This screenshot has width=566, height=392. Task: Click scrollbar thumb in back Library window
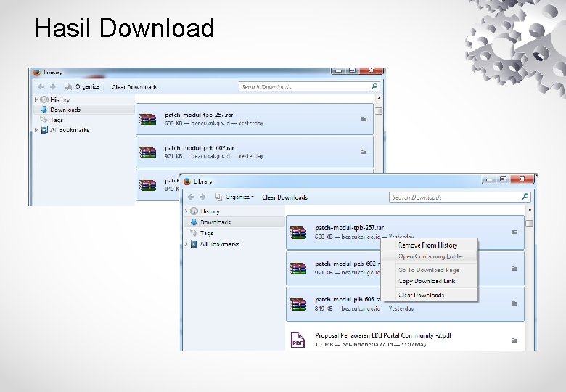point(379,111)
